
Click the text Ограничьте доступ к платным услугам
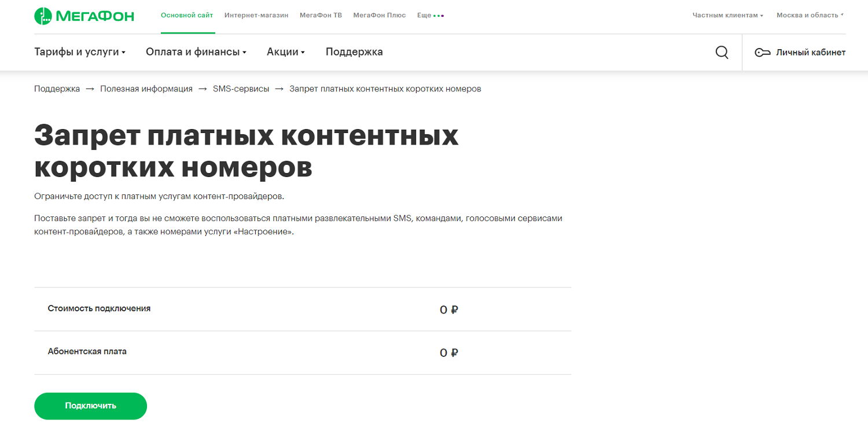pyautogui.click(x=159, y=196)
